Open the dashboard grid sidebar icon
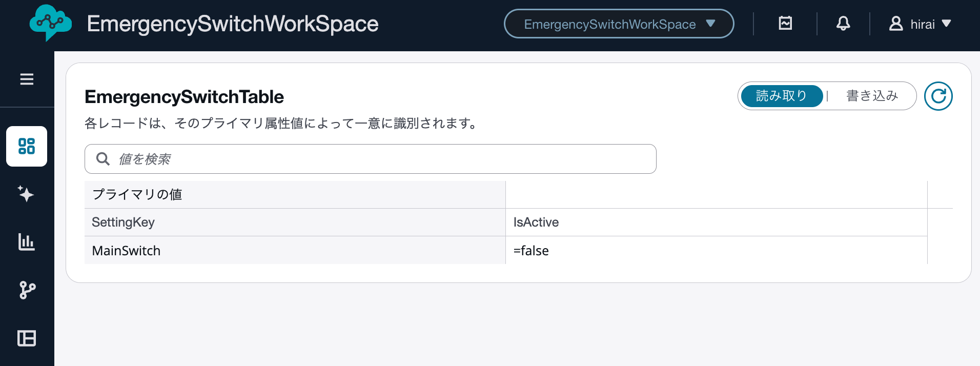The height and width of the screenshot is (366, 980). point(27,146)
